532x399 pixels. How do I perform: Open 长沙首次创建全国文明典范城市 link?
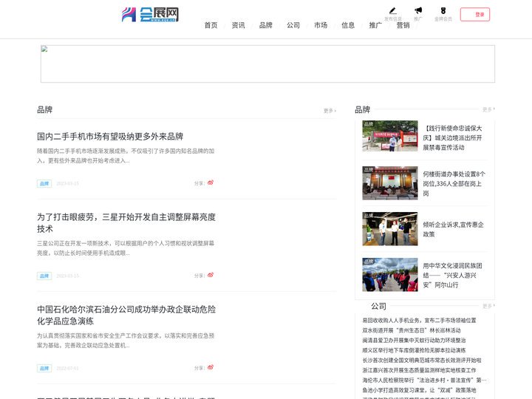tap(422, 360)
